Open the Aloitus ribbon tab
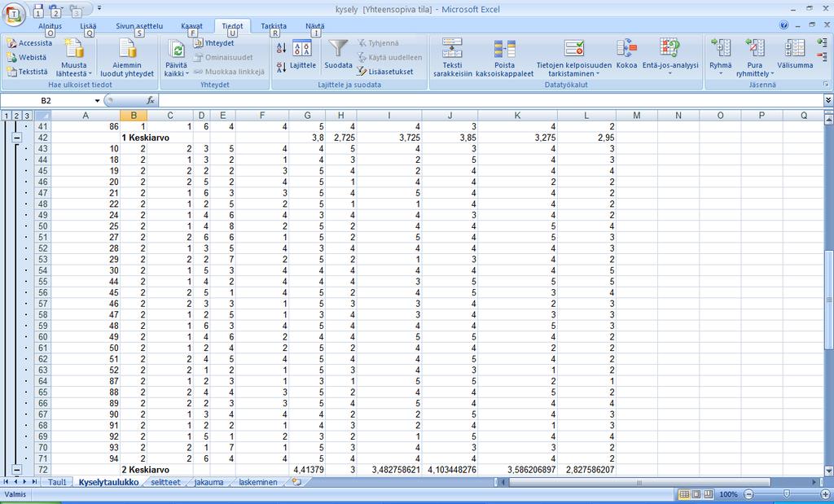Screen dimensions: 834x504 click(x=50, y=26)
